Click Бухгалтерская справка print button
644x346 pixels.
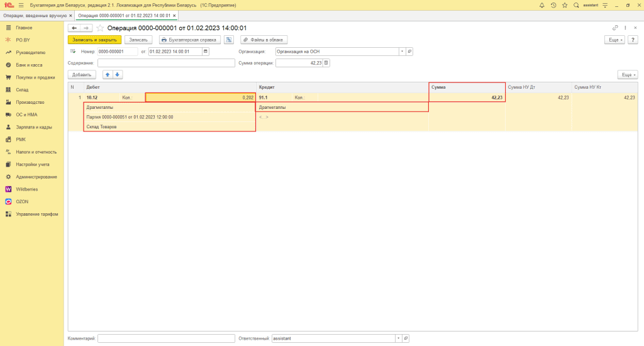[x=189, y=40]
